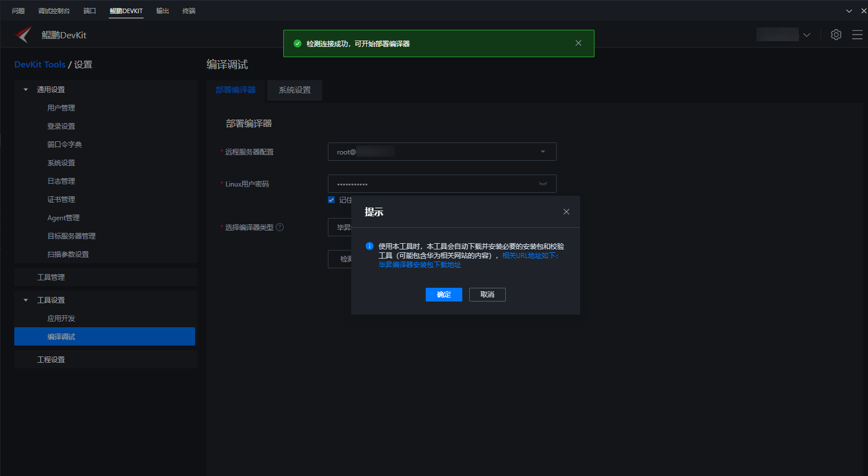The height and width of the screenshot is (476, 868).
Task: Close the 提示 dialog with the X
Action: [x=566, y=212]
